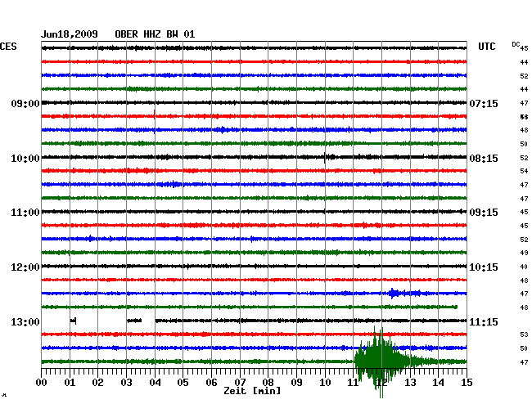This screenshot has width=532, height=404.
Task: Click minute tick label 06
Action: coord(211,382)
